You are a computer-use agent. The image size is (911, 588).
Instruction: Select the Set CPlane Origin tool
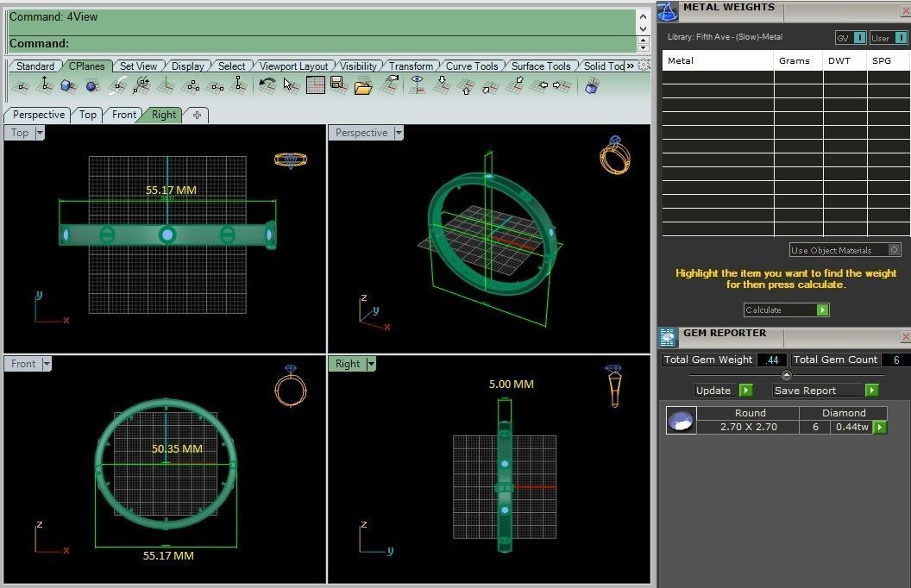click(x=21, y=86)
